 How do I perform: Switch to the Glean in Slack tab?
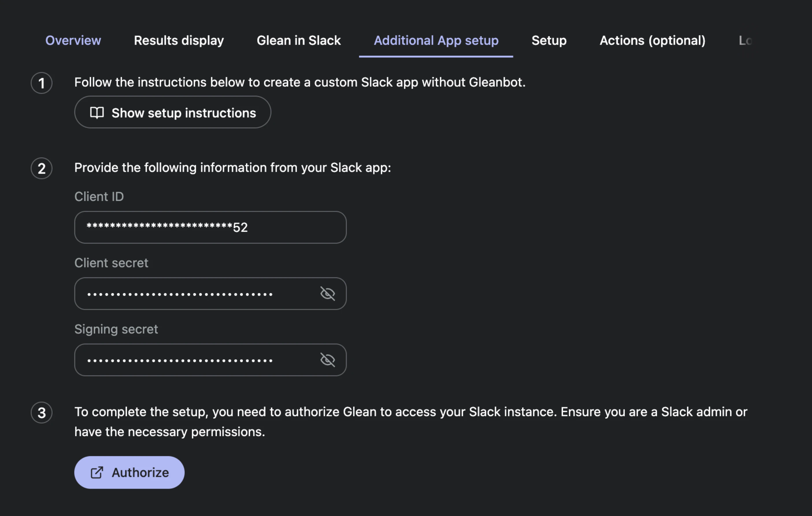pos(299,40)
